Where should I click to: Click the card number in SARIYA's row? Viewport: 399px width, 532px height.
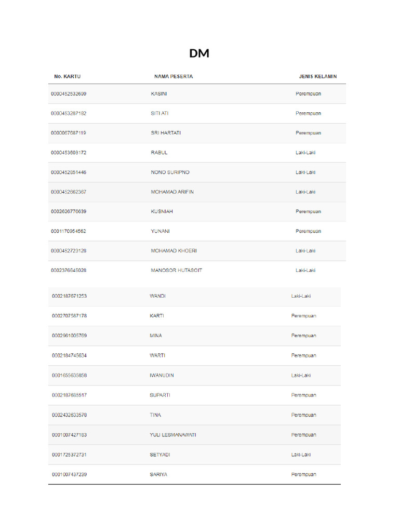click(69, 474)
